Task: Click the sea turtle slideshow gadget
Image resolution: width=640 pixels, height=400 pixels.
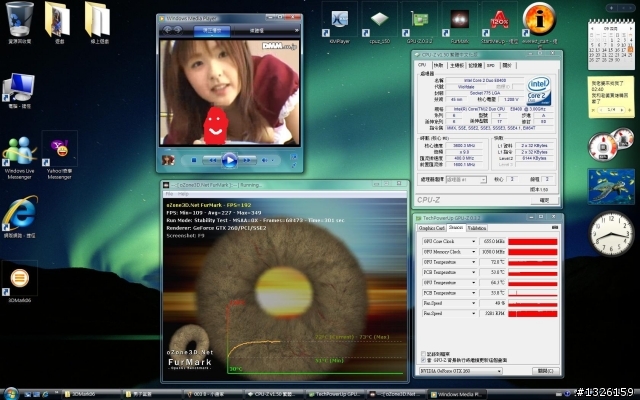Action: pos(611,187)
